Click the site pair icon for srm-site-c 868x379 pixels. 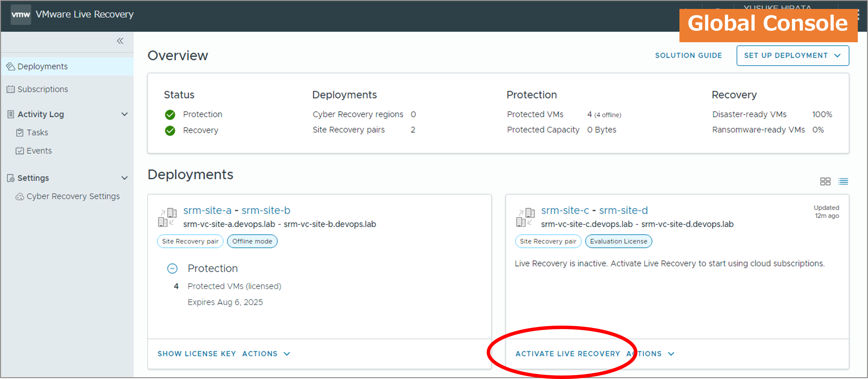[525, 217]
